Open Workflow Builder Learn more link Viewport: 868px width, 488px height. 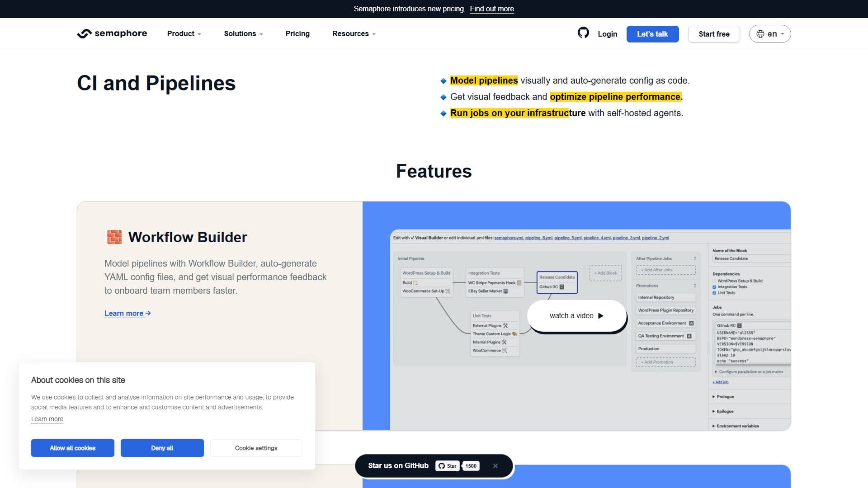(x=127, y=313)
